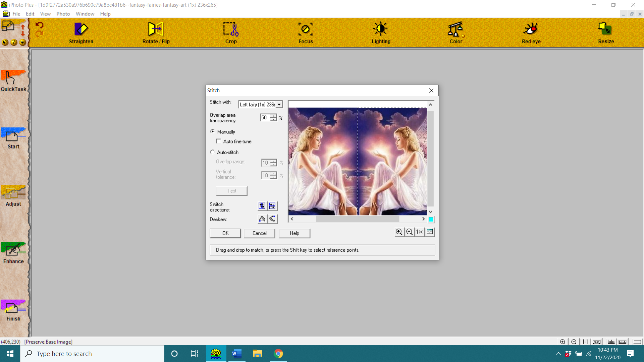Open Google Chrome from taskbar

(x=278, y=354)
